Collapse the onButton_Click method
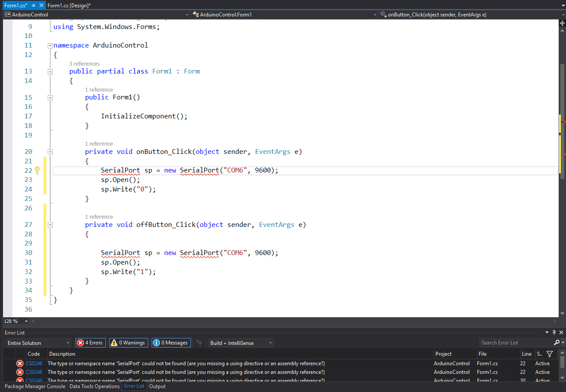Screen dimensions: 566x392 (50, 152)
